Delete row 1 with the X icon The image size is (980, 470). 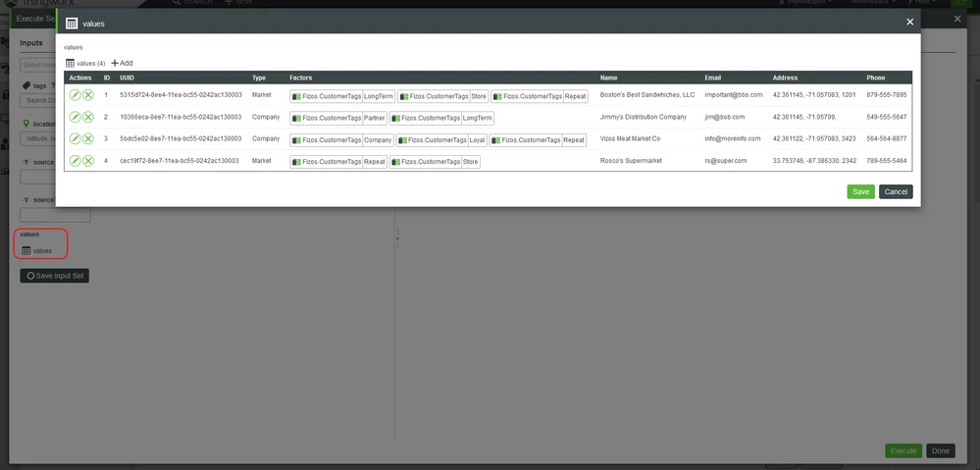point(88,95)
